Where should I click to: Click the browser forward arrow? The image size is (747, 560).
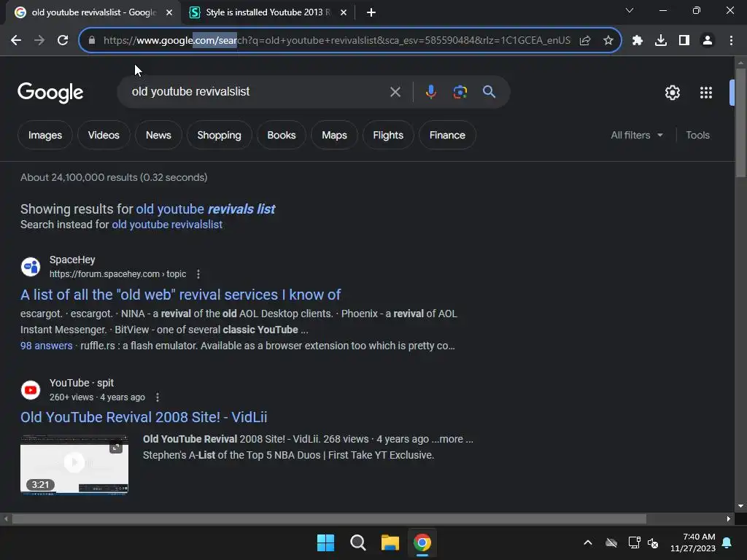pyautogui.click(x=39, y=41)
